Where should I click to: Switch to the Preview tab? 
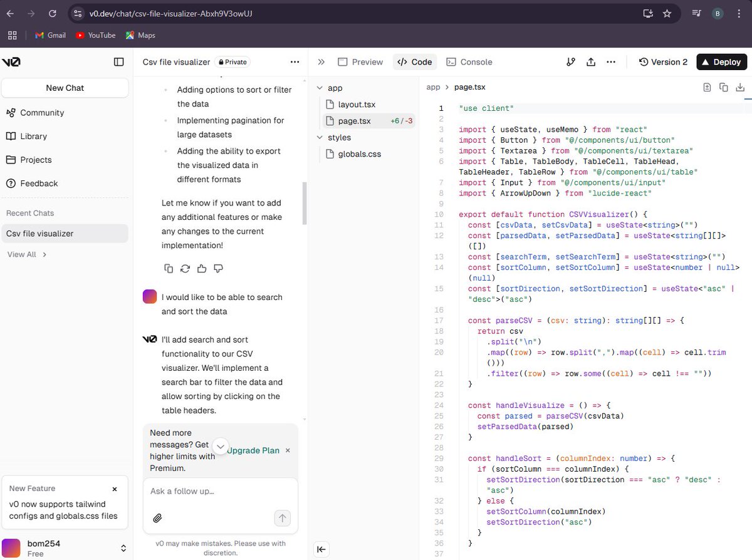coord(360,62)
